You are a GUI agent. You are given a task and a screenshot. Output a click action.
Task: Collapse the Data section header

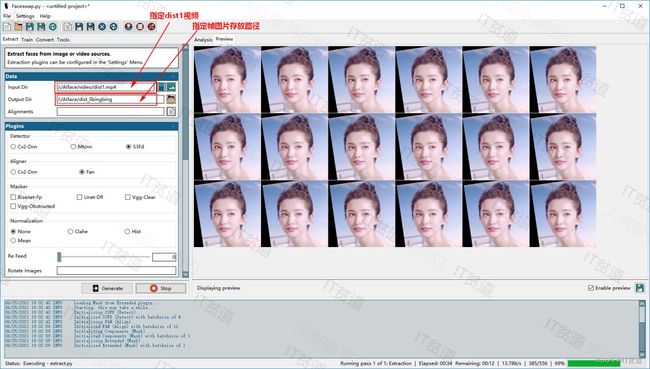(x=92, y=76)
